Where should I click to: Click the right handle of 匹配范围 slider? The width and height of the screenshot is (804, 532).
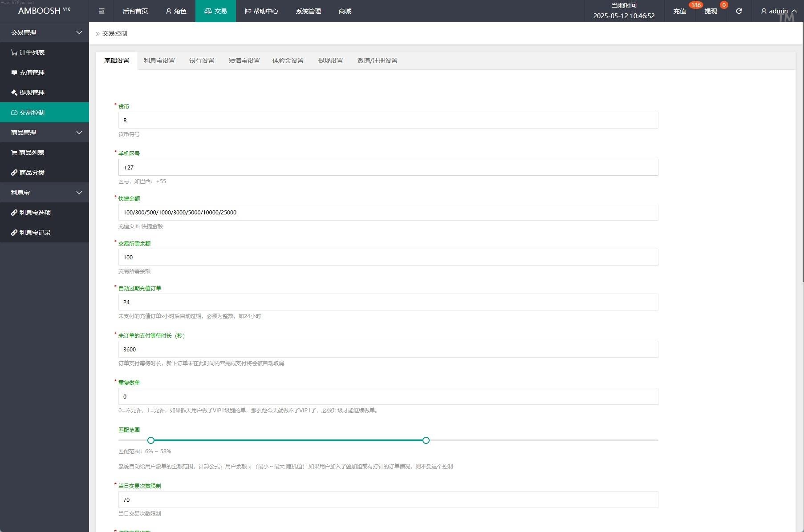coord(426,440)
